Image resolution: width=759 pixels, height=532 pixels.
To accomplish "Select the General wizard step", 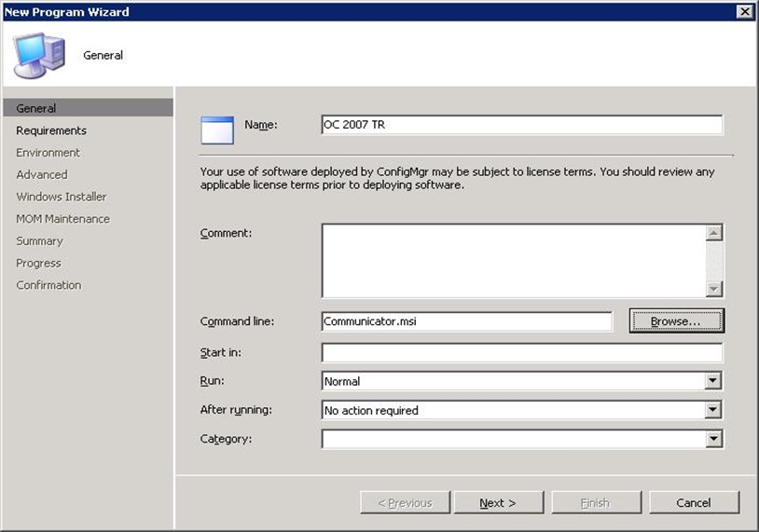I will click(36, 108).
